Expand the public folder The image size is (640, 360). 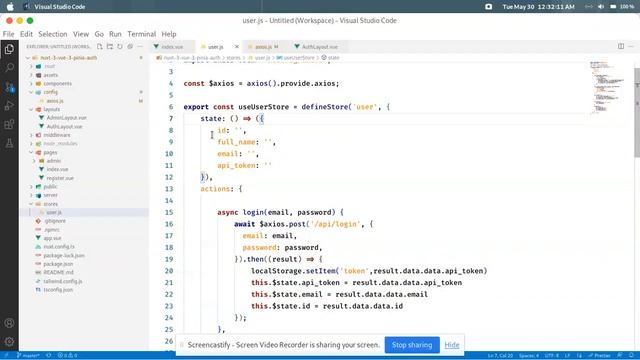click(31, 187)
